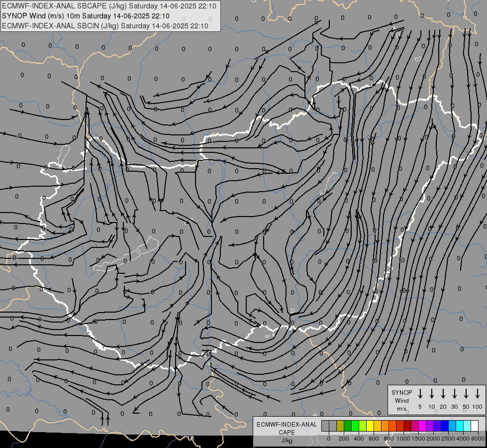Image resolution: width=487 pixels, height=448 pixels.
Task: Click the 2000 tick label on CAPE scale
Action: pyautogui.click(x=433, y=439)
